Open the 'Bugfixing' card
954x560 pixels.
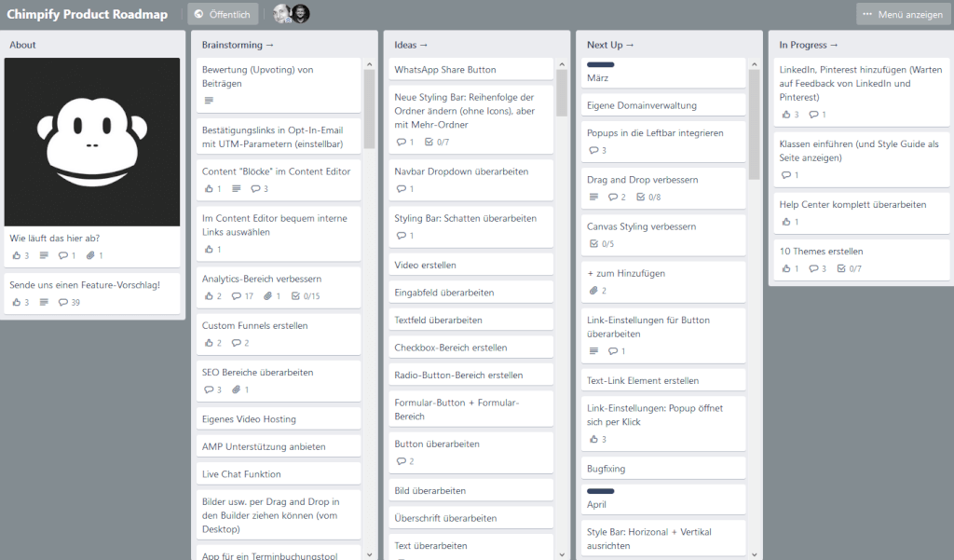[663, 469]
